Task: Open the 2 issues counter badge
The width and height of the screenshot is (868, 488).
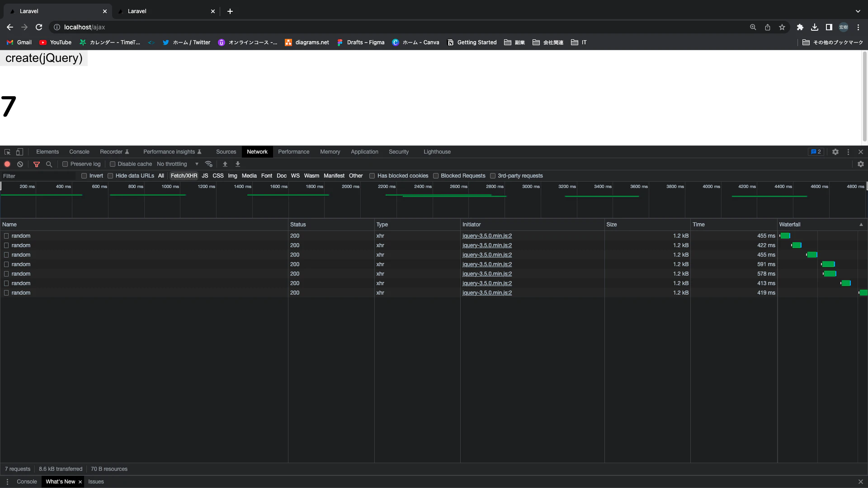Action: (x=816, y=152)
